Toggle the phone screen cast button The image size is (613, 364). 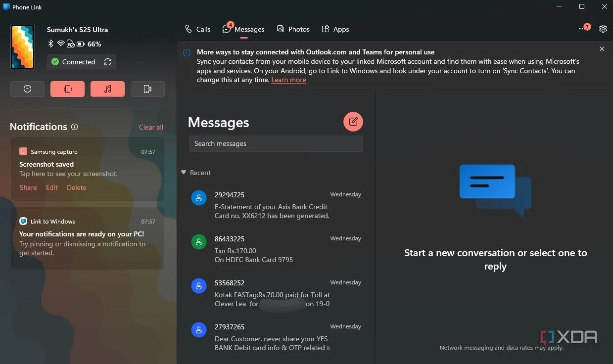(147, 89)
